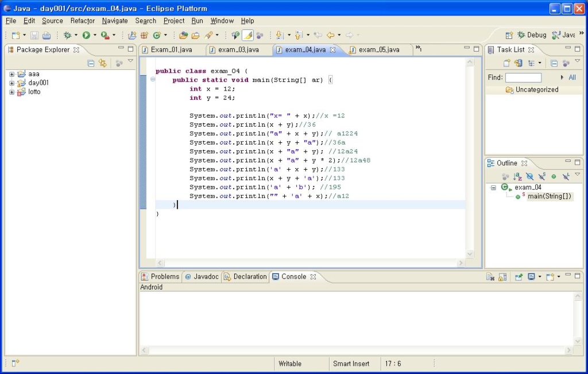Screen dimensions: 588x374
Task: Select main(String[]) in Outline
Action: pos(550,196)
